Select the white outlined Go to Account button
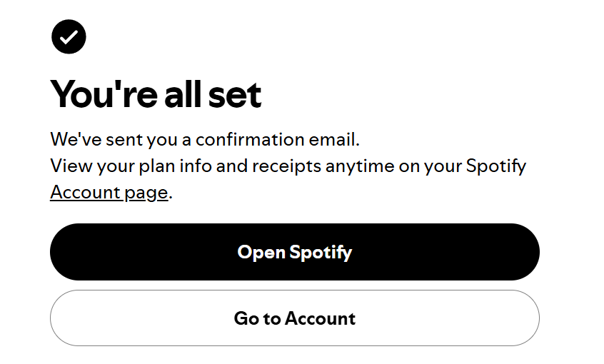This screenshot has height=364, width=604. (294, 318)
